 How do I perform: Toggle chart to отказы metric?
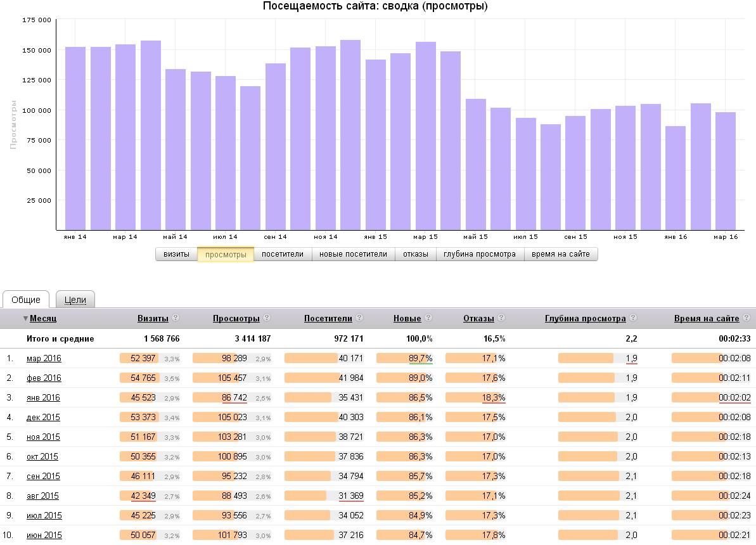tap(416, 254)
